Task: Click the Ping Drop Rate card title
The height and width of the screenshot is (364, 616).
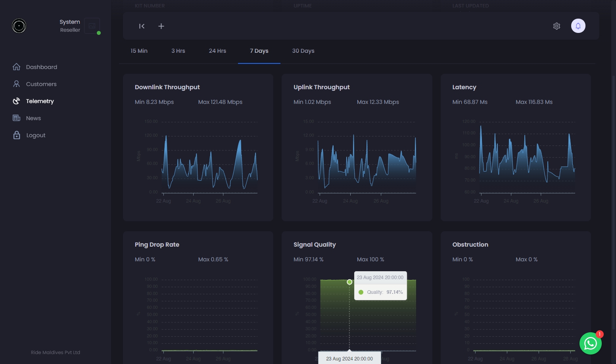Action: (x=157, y=245)
